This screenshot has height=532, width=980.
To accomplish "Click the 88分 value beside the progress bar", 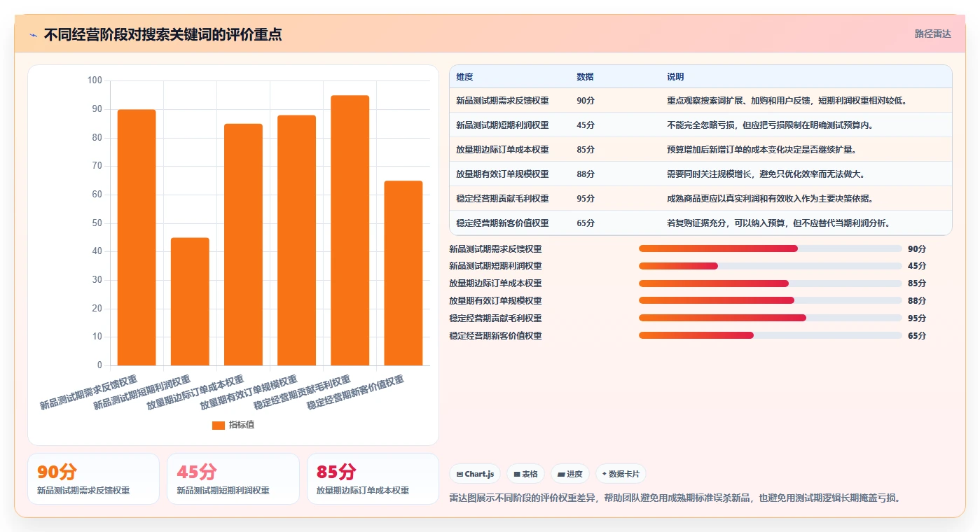I will click(917, 301).
